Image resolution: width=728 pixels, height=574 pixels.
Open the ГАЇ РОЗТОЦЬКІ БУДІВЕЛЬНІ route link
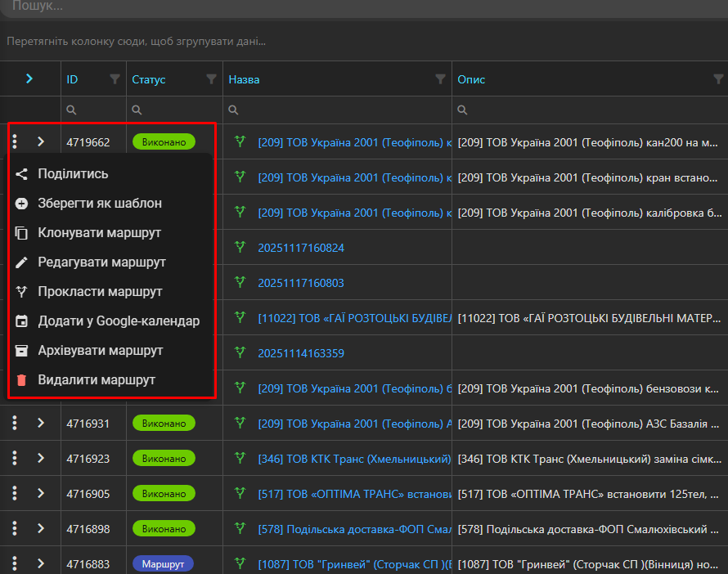355,318
